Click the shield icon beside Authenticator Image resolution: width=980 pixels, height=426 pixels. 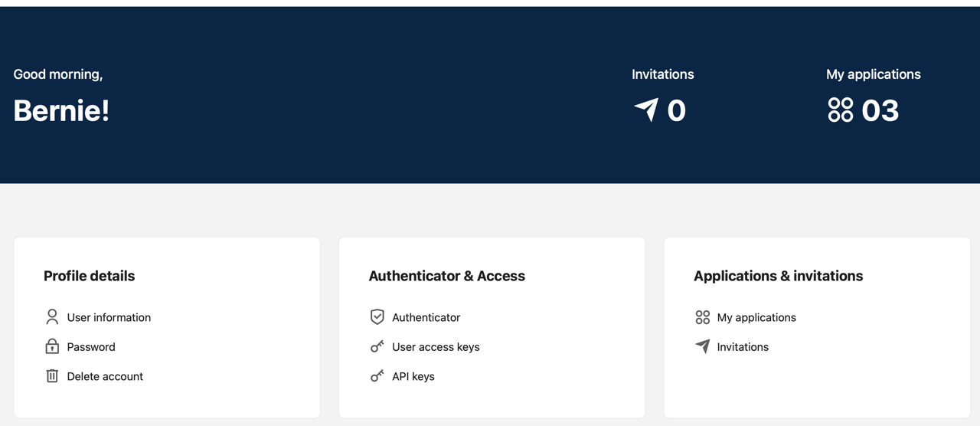(377, 317)
